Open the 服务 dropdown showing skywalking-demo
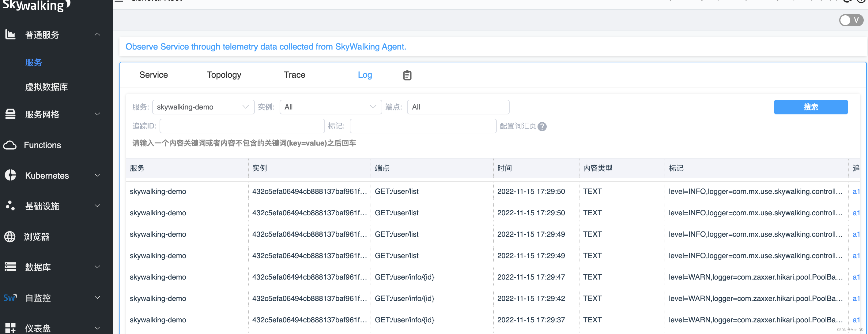This screenshot has width=868, height=334. tap(203, 107)
